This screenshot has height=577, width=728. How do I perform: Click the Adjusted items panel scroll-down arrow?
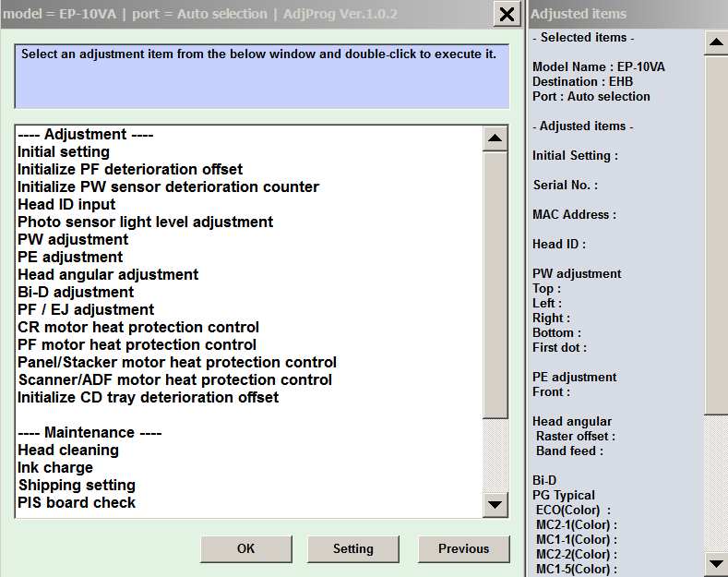(x=716, y=563)
